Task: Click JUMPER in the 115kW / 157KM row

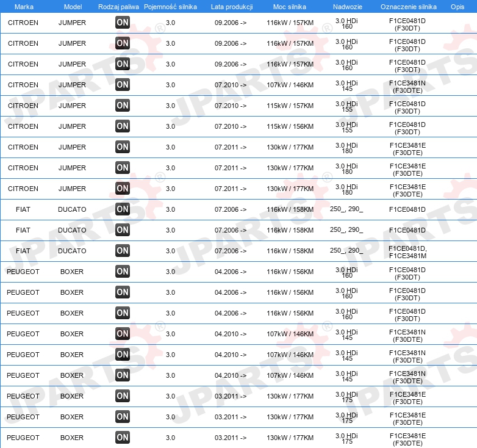Action: click(72, 106)
